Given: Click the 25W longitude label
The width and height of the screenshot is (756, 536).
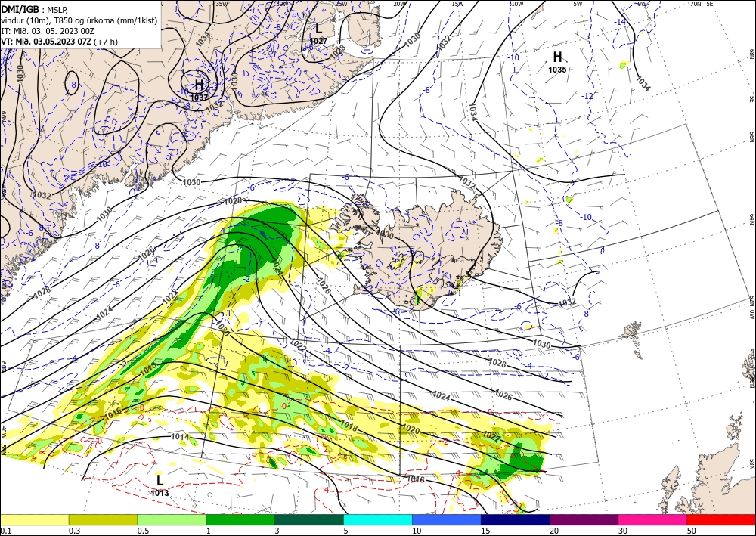Looking at the screenshot, I should pyautogui.click(x=340, y=4).
